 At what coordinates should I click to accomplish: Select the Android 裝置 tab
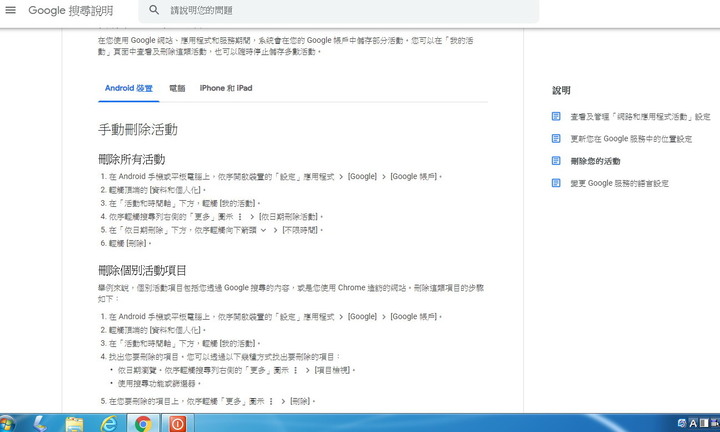tap(129, 88)
